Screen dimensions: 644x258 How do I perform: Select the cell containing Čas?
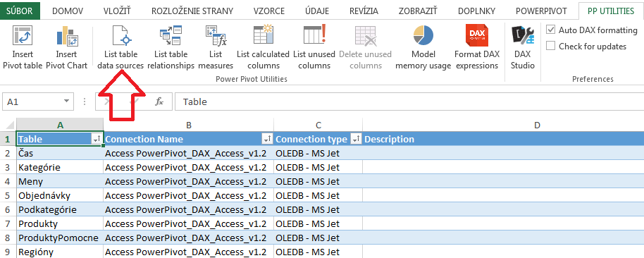point(60,153)
